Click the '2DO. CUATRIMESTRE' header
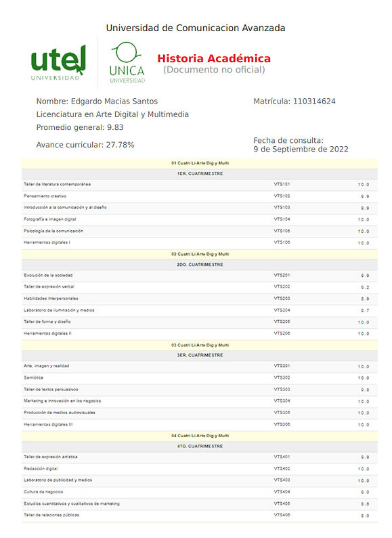Image resolution: width=392 pixels, height=538 pixels. click(x=200, y=265)
